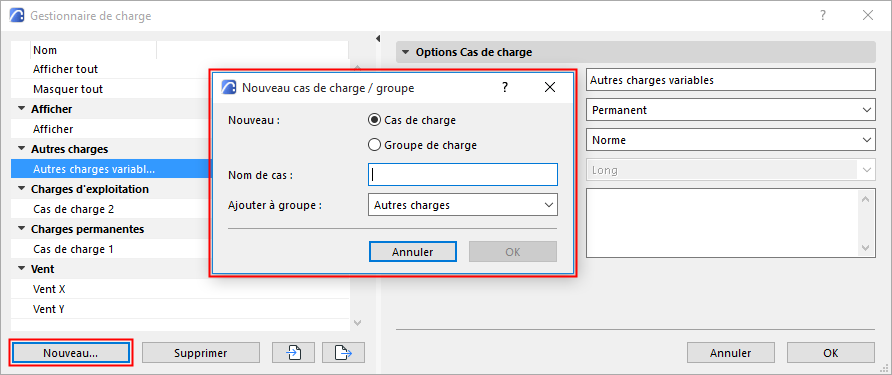Screen dimensions: 892x375
Task: Click the import load cases icon button
Action: coord(293,353)
